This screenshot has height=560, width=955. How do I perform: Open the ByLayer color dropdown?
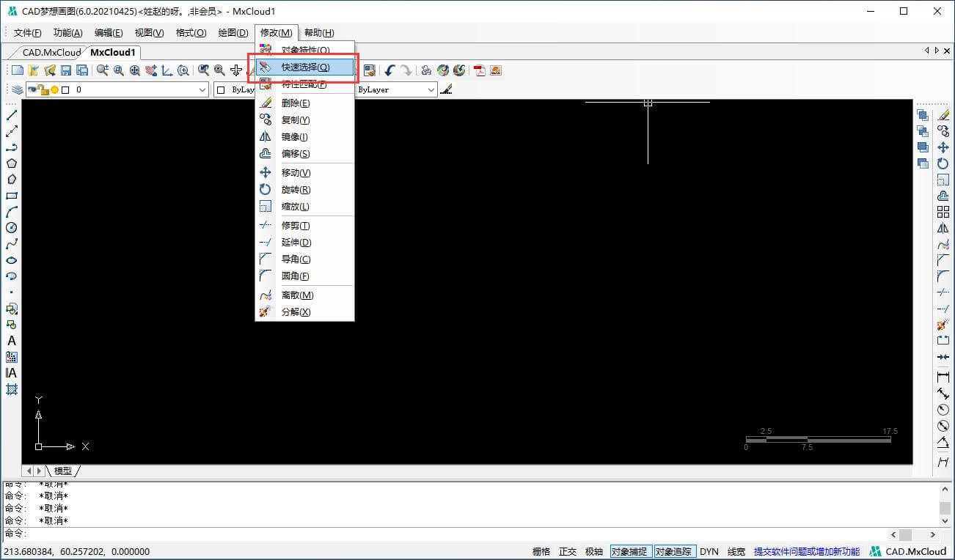pyautogui.click(x=235, y=89)
